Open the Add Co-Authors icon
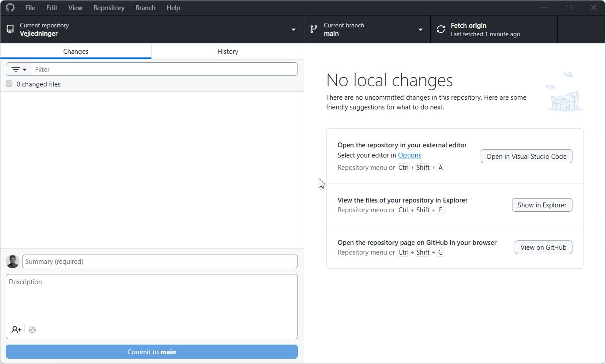Screen dimensions: 606x364 (16, 329)
